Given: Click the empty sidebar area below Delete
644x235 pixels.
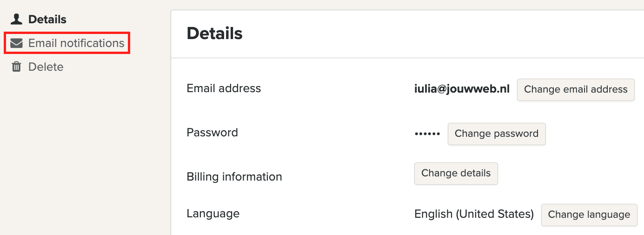Looking at the screenshot, I should [x=84, y=154].
